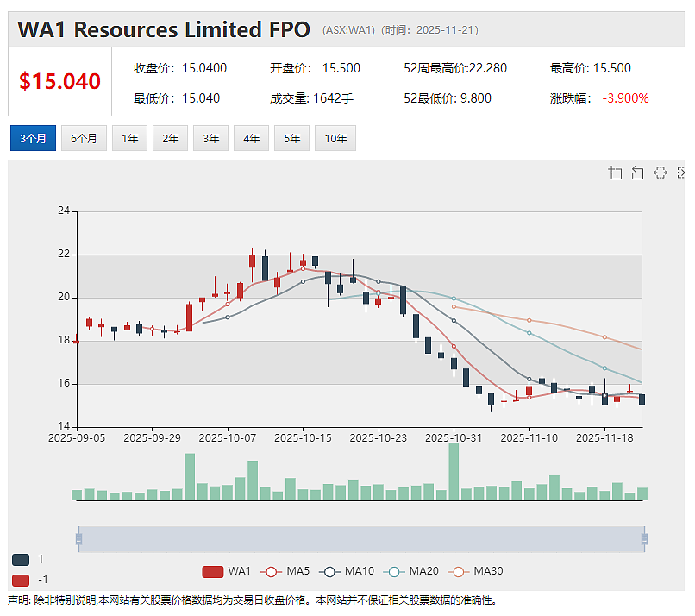Click the right handle of the data zoom slider
Image resolution: width=695 pixels, height=616 pixels.
(644, 539)
